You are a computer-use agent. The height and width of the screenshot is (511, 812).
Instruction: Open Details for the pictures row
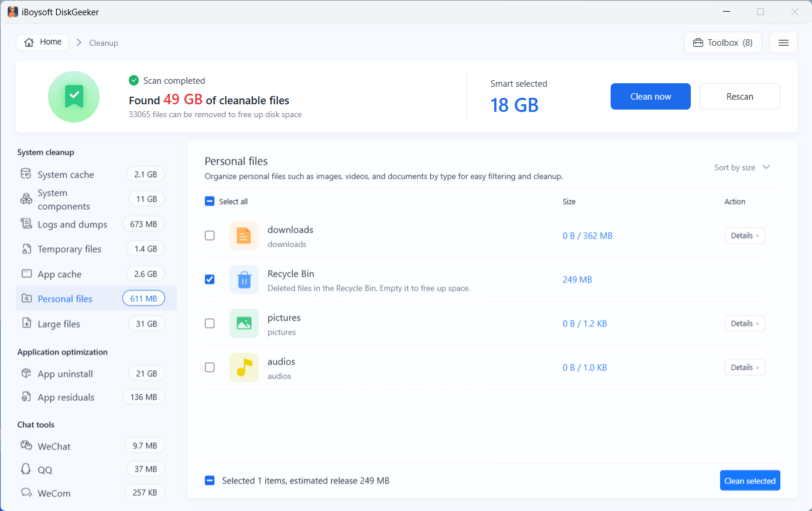click(745, 323)
